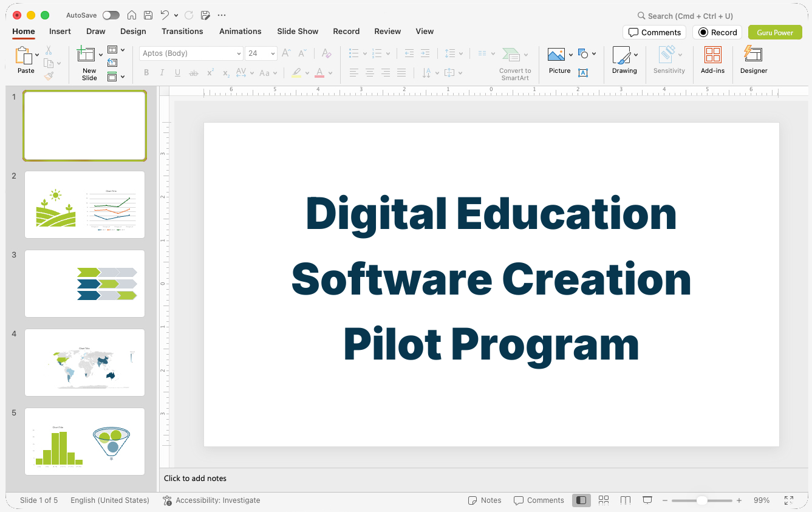Expand the Shapes dropdown arrow
The image size is (812, 512).
(x=594, y=54)
